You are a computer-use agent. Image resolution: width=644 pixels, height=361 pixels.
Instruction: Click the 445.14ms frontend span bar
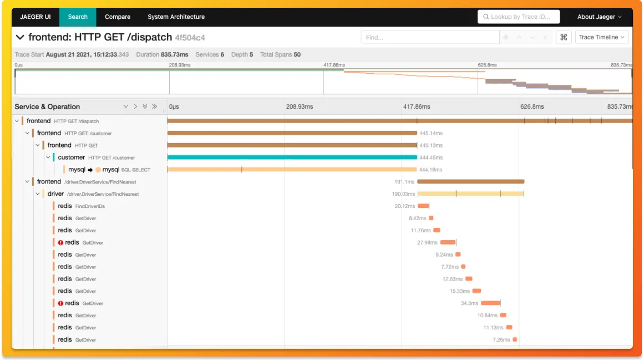(292, 133)
